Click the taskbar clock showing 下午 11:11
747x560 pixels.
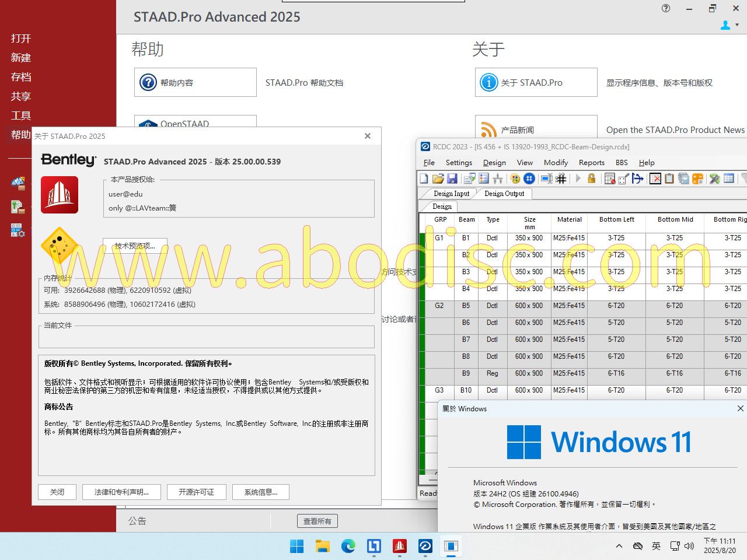point(720,545)
